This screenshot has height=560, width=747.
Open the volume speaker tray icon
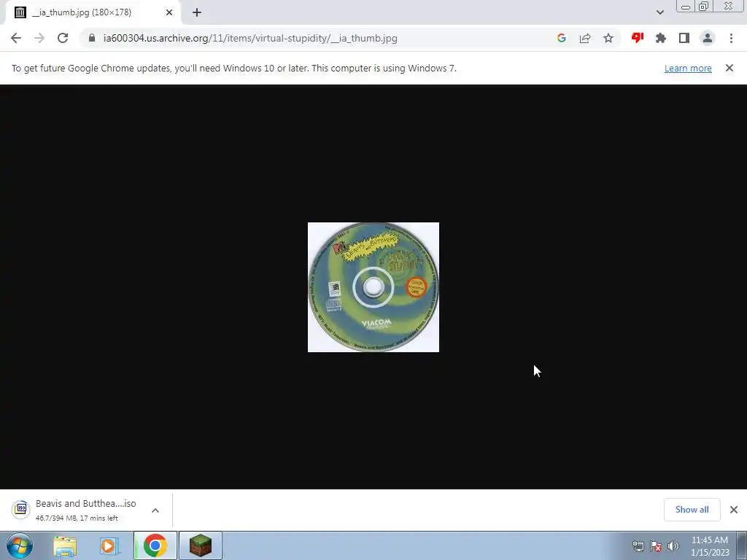tap(673, 546)
